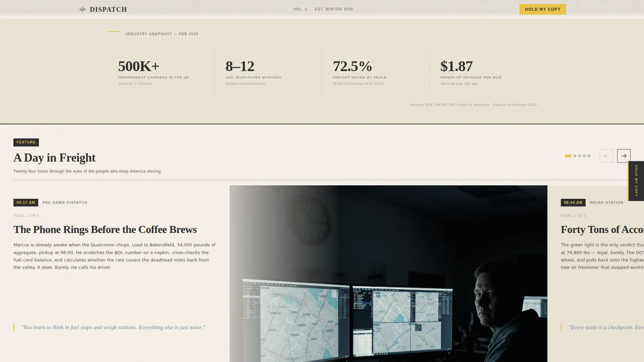Image resolution: width=644 pixels, height=362 pixels.
Task: Click 'Running 1–5 trucks' note
Action: click(x=135, y=84)
